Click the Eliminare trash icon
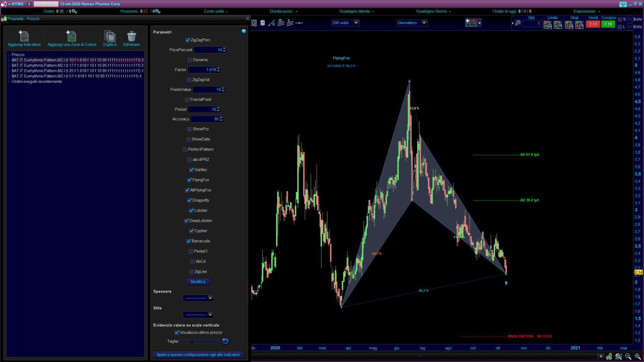Screen dimensions: 644x362 point(131,36)
